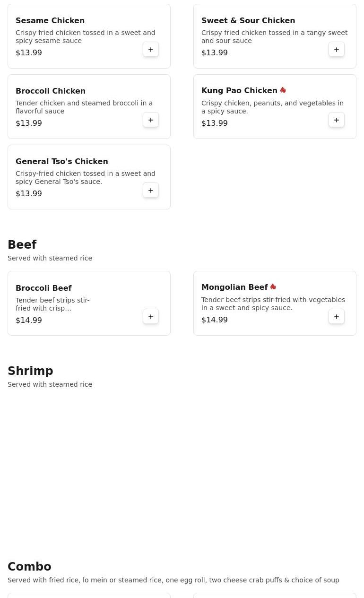Add Kung Pao Chicken to order
Screen dimensions: 364x598
coord(337,120)
